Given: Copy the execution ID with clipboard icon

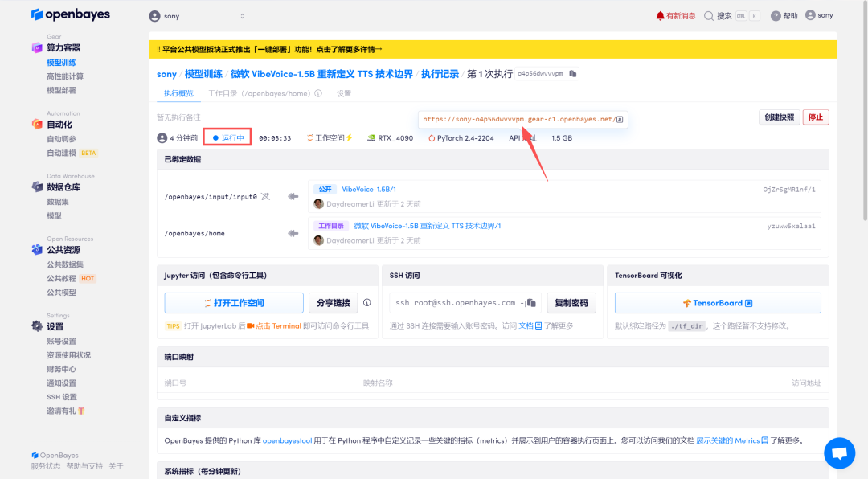Looking at the screenshot, I should pyautogui.click(x=573, y=74).
